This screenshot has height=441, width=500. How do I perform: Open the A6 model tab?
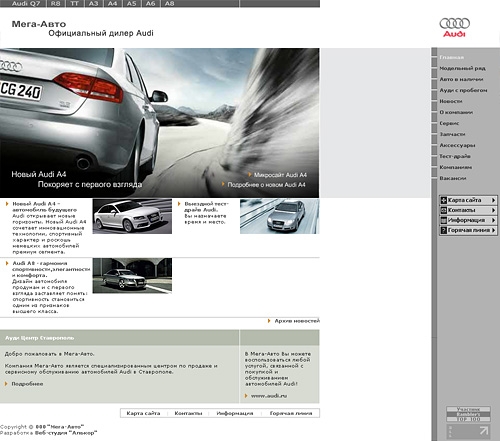[150, 4]
